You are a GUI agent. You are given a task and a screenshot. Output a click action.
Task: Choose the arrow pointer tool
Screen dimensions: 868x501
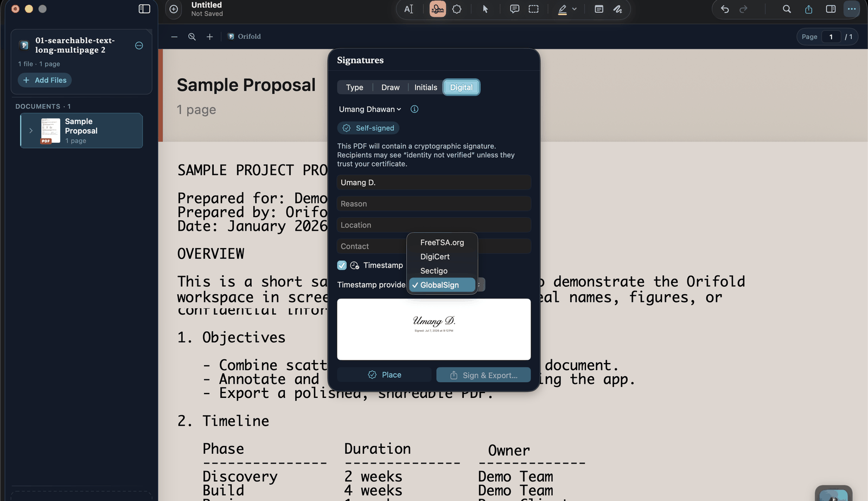click(486, 9)
